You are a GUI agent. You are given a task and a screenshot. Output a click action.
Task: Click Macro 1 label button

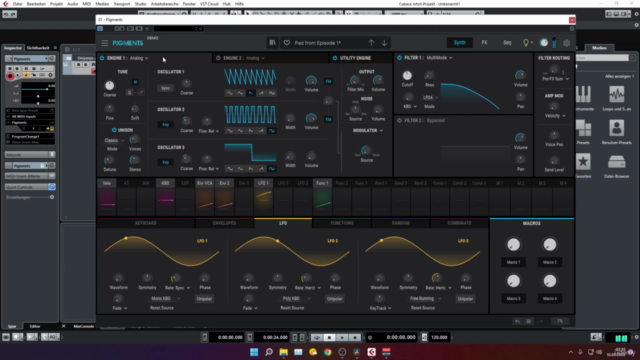[x=513, y=262]
